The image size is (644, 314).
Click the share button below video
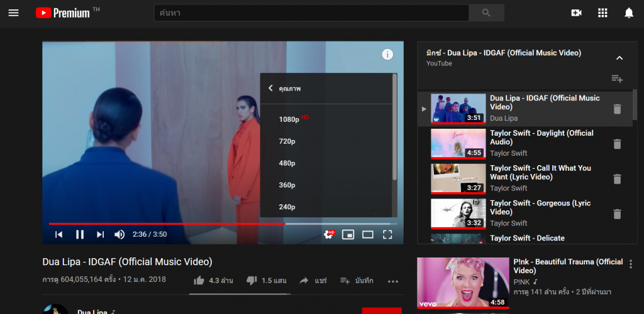click(313, 281)
